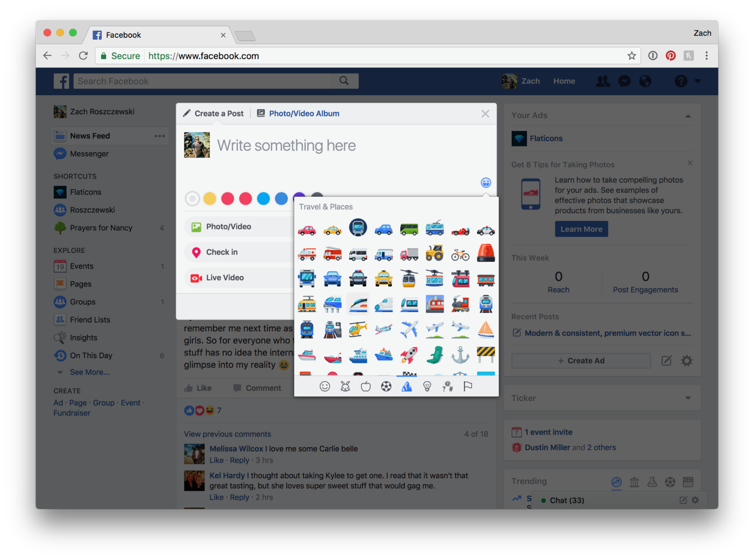754x560 pixels.
Task: Insert the red siren light emoji
Action: 486,253
